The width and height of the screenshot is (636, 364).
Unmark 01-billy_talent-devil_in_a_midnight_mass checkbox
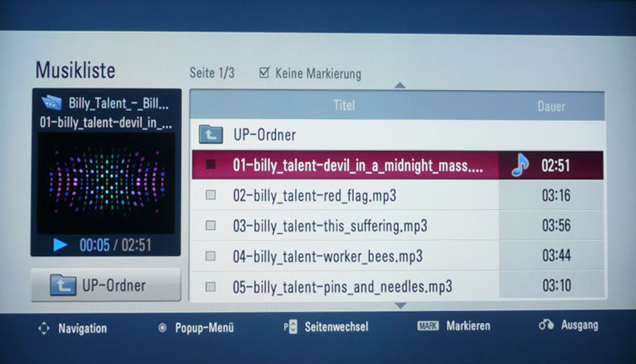coord(211,164)
